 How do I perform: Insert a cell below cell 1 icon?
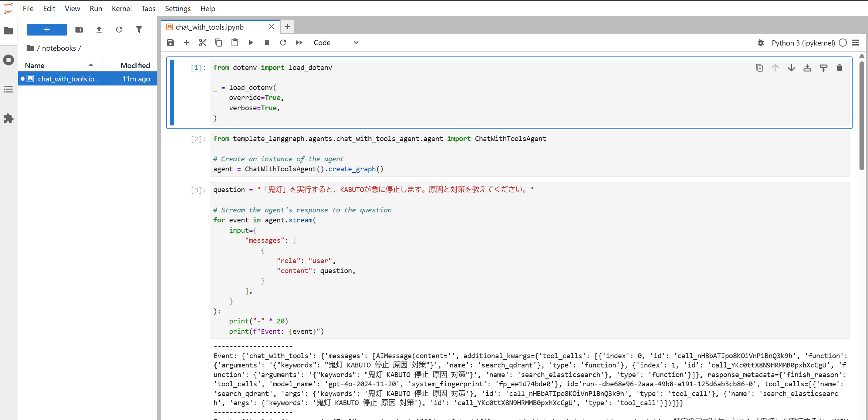(824, 68)
